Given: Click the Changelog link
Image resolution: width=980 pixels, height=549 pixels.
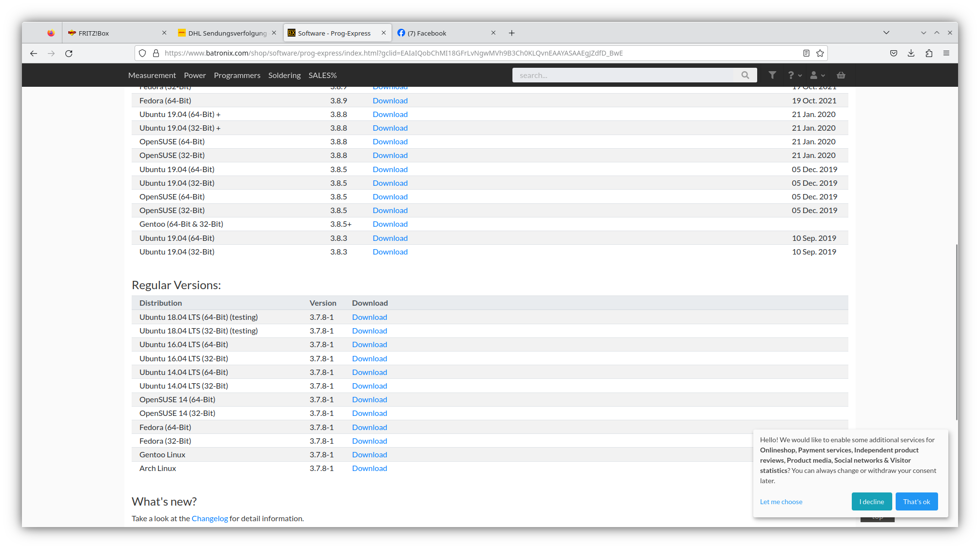Looking at the screenshot, I should click(210, 518).
